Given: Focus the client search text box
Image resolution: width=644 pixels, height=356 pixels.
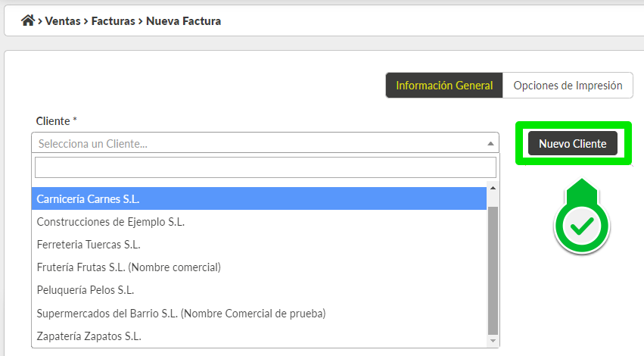Looking at the screenshot, I should pyautogui.click(x=265, y=167).
